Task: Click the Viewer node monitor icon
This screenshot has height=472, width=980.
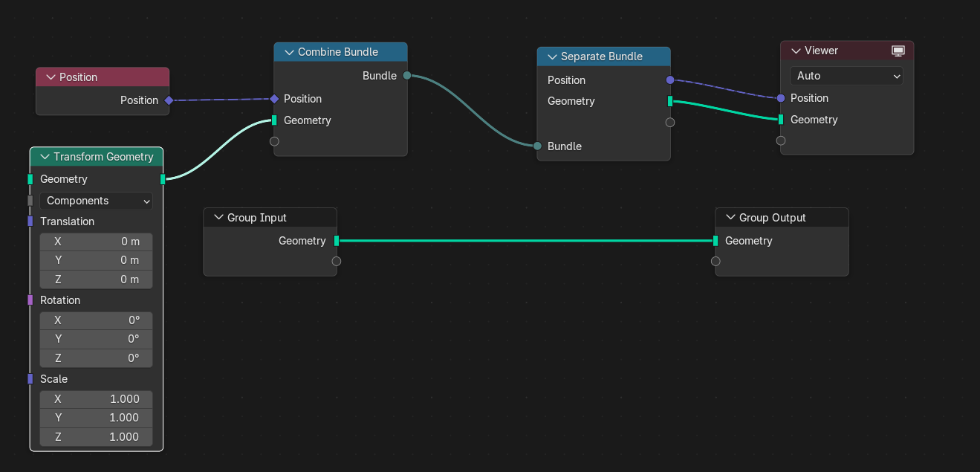Action: pos(898,51)
